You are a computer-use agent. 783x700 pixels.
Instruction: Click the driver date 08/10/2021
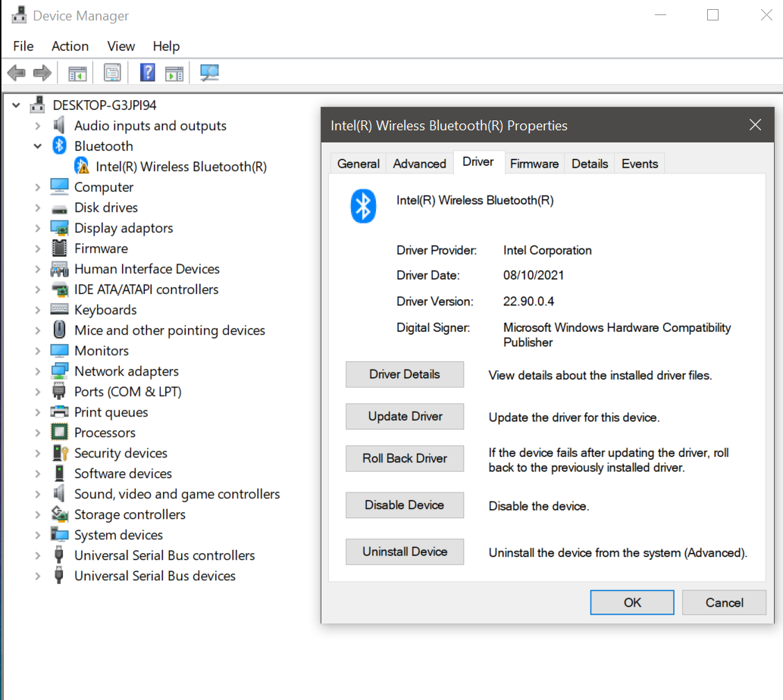coord(534,276)
